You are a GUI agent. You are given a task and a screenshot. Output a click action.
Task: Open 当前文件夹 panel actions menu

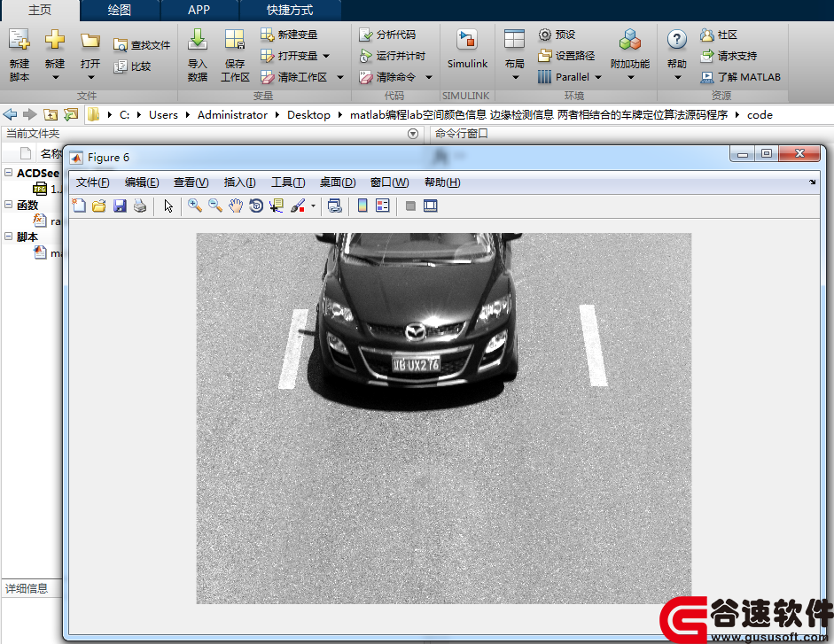pos(413,134)
